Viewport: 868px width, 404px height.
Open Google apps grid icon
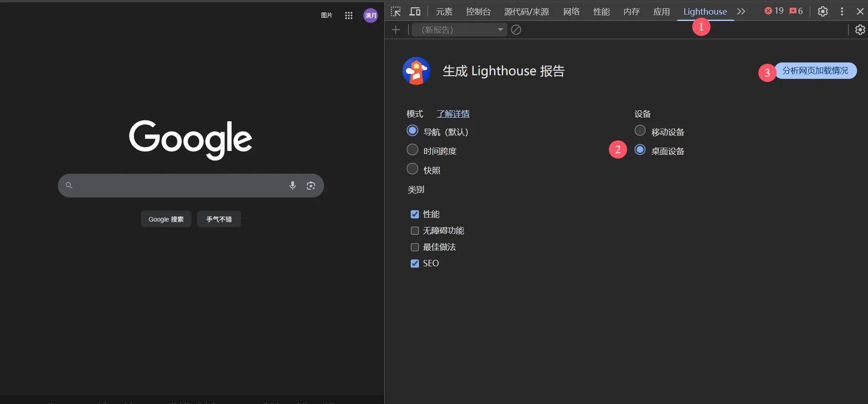[349, 16]
